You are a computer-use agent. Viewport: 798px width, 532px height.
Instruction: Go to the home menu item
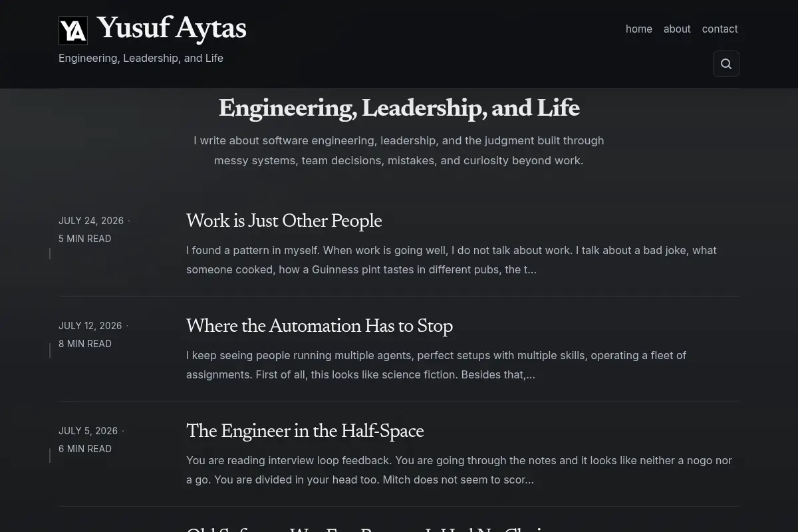[639, 29]
